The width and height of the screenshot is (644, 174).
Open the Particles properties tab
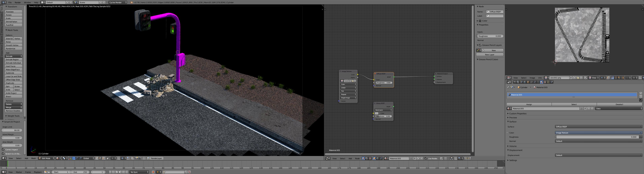[x=548, y=82]
